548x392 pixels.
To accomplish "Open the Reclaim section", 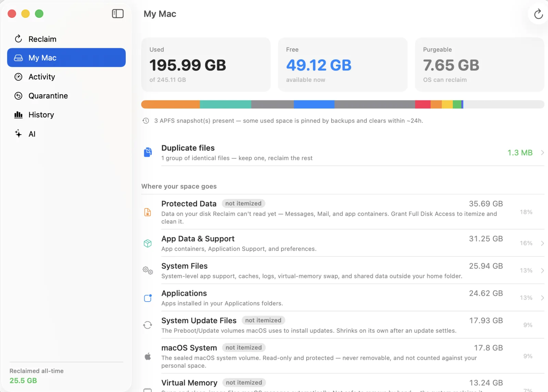I will click(x=66, y=39).
